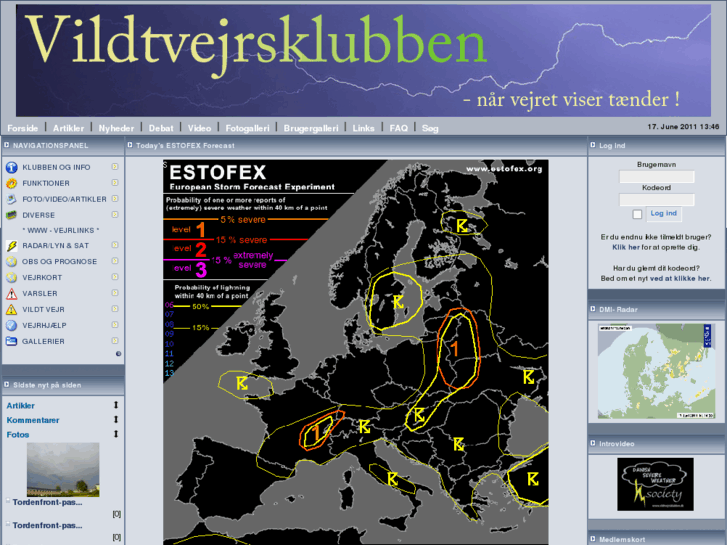Click the '* WWW - VEJRLINKS *' text

click(x=61, y=231)
